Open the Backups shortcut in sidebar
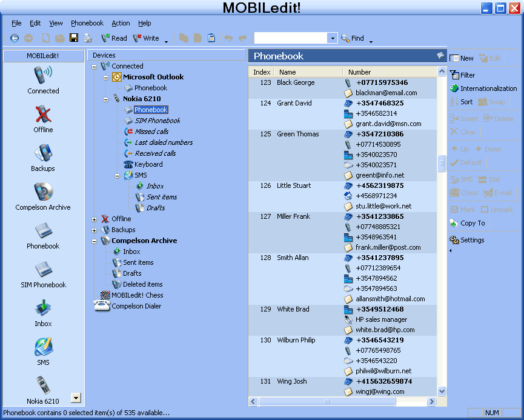This screenshot has height=420, width=524. coord(43,158)
